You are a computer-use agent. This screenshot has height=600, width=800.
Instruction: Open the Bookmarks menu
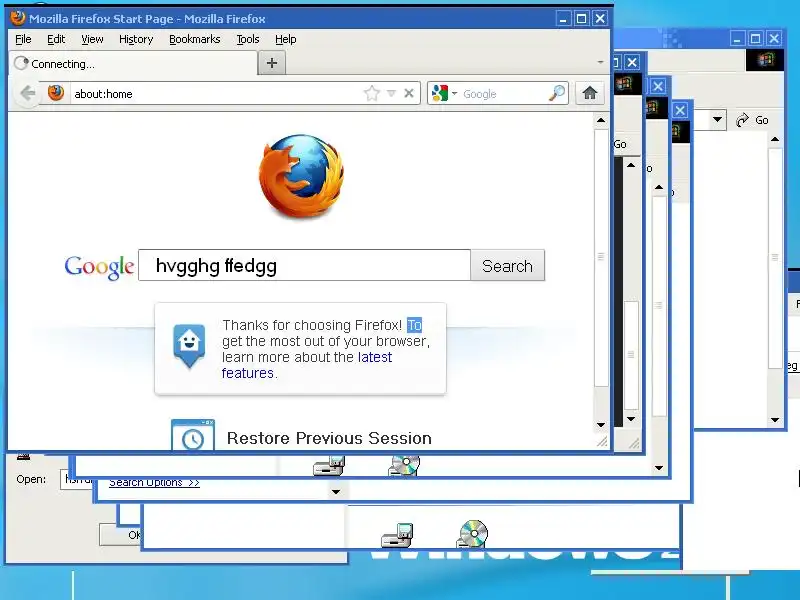[x=194, y=39]
